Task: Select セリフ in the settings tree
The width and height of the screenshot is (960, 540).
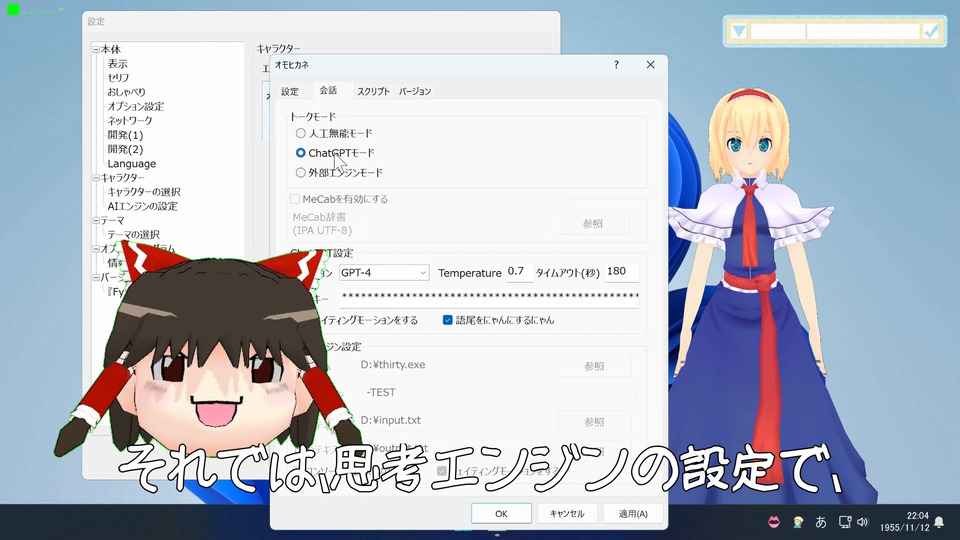Action: click(x=118, y=78)
